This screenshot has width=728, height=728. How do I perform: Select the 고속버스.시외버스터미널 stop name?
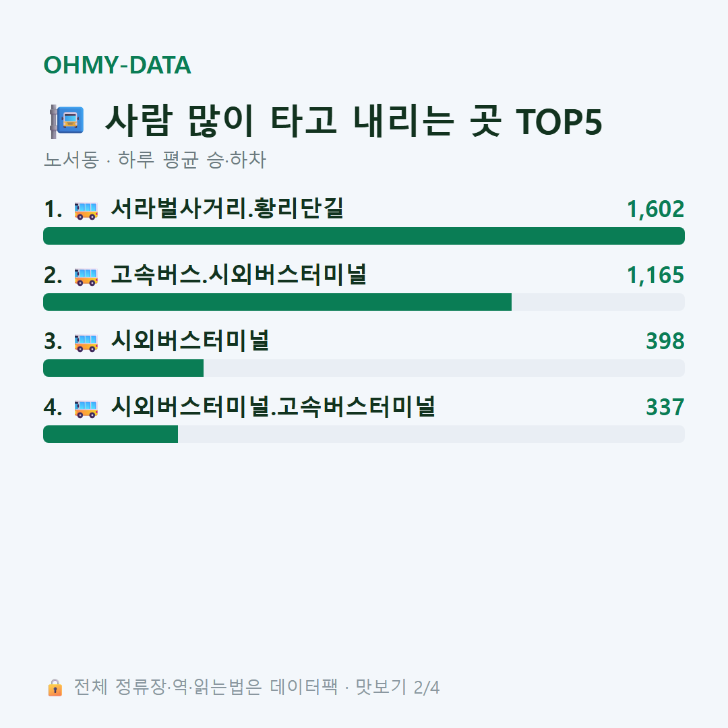click(239, 274)
